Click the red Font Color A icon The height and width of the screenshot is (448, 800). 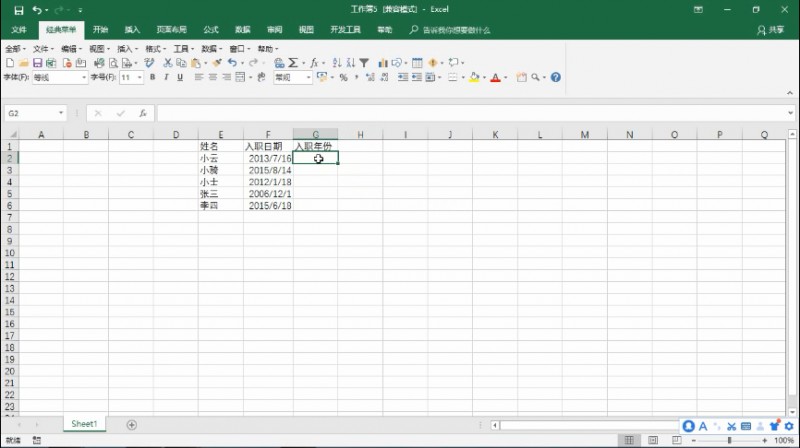pos(495,78)
